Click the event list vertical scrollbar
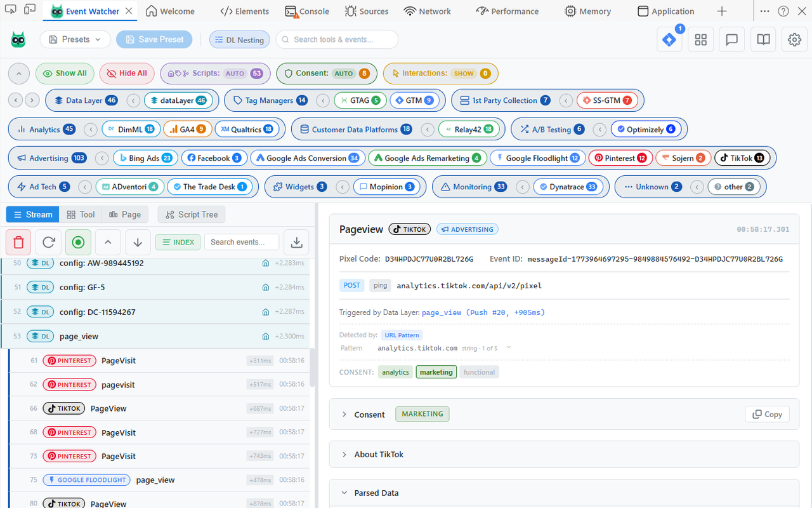 pyautogui.click(x=312, y=368)
